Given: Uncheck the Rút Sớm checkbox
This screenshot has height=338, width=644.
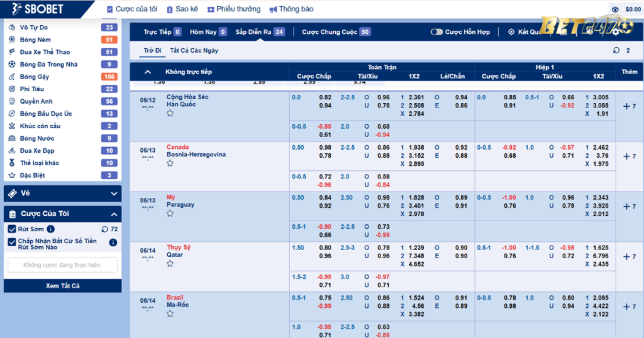Looking at the screenshot, I should tap(12, 229).
